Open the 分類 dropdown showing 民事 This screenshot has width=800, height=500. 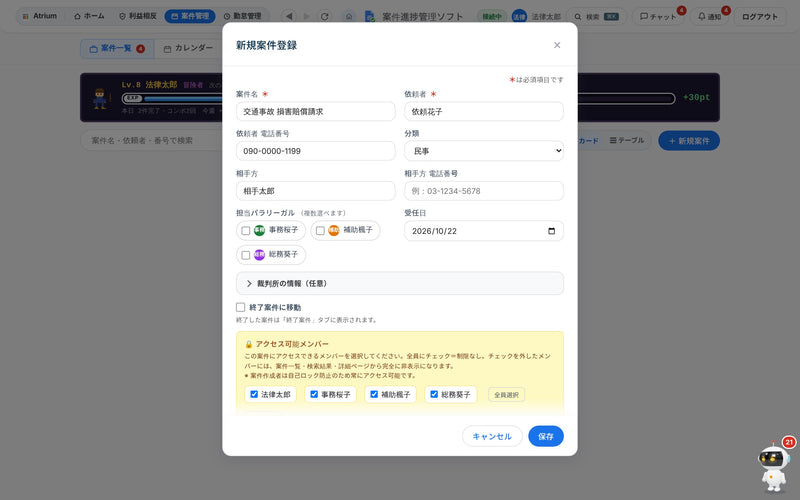(x=484, y=151)
